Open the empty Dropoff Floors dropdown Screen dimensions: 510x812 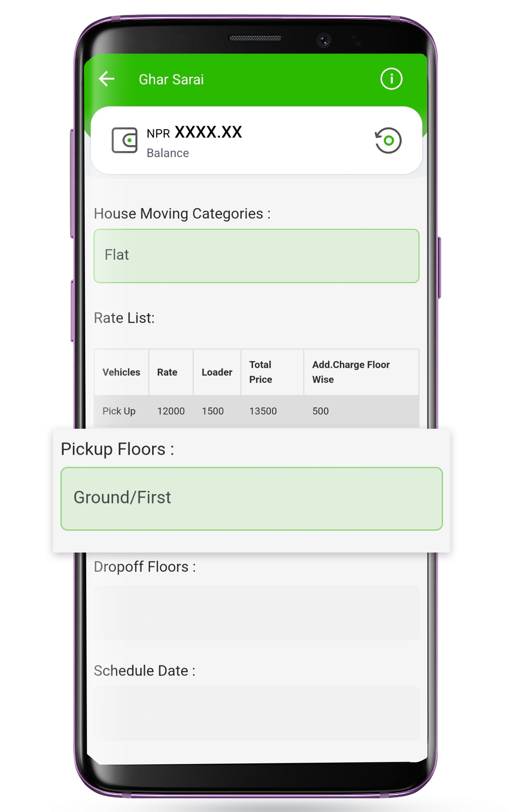pyautogui.click(x=256, y=613)
